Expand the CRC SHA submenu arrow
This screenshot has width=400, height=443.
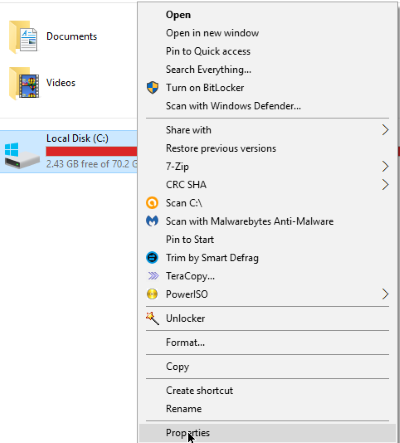[x=385, y=184]
